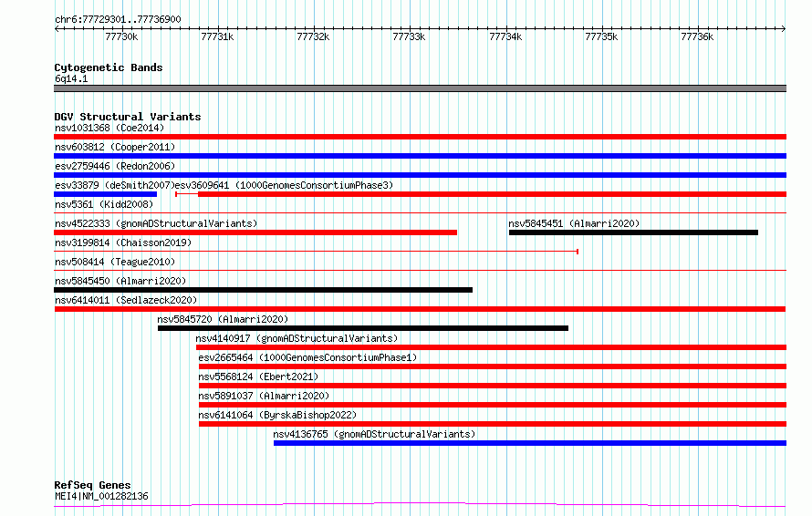Select nsv6414011 (Sedlazeck2020) label
The height and width of the screenshot is (516, 812).
click(x=126, y=300)
